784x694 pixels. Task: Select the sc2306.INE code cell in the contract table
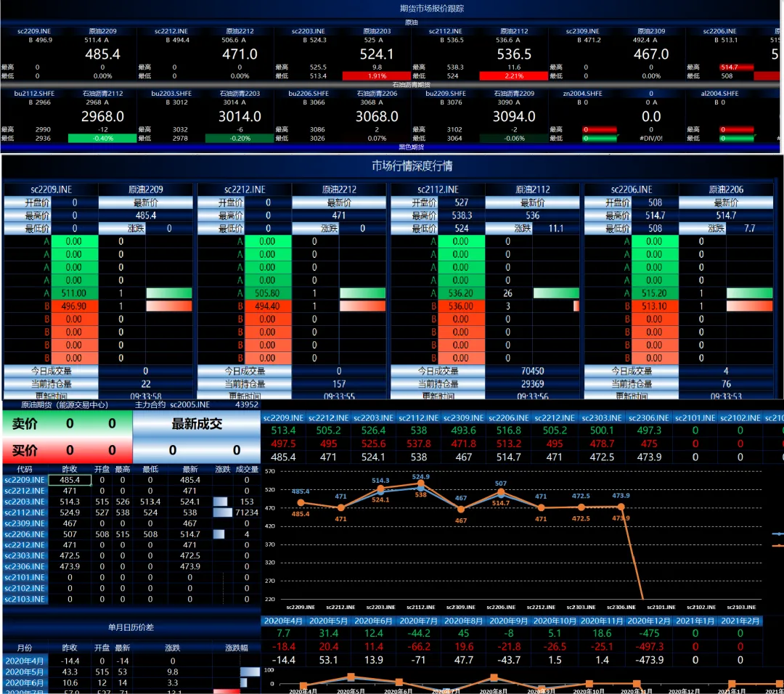tap(25, 566)
